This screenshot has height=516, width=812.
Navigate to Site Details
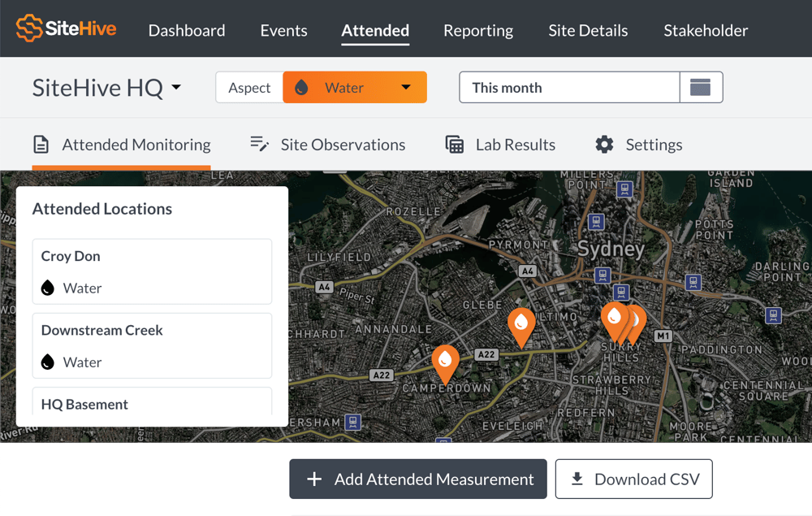(x=588, y=31)
